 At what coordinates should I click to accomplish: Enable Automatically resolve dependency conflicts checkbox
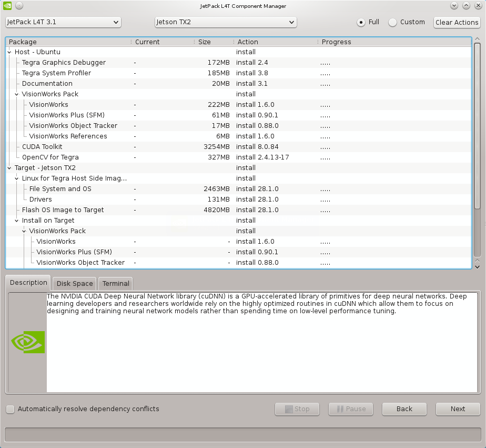pyautogui.click(x=10, y=409)
